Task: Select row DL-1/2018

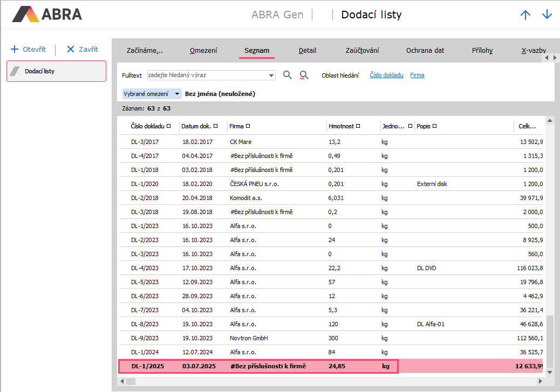Action: coord(331,170)
